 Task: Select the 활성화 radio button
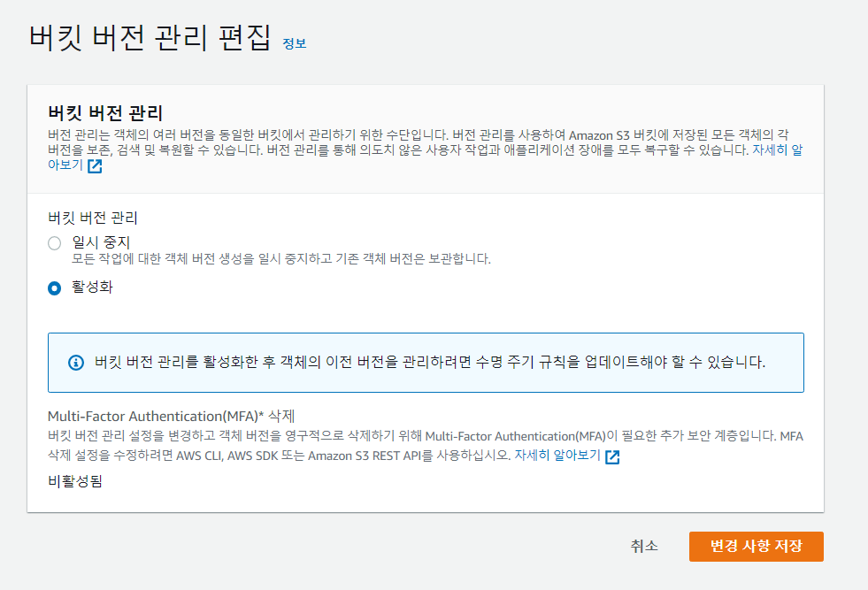click(x=54, y=288)
